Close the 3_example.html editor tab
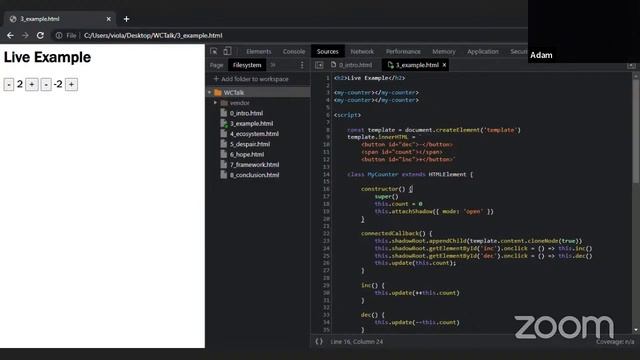 pyautogui.click(x=444, y=65)
